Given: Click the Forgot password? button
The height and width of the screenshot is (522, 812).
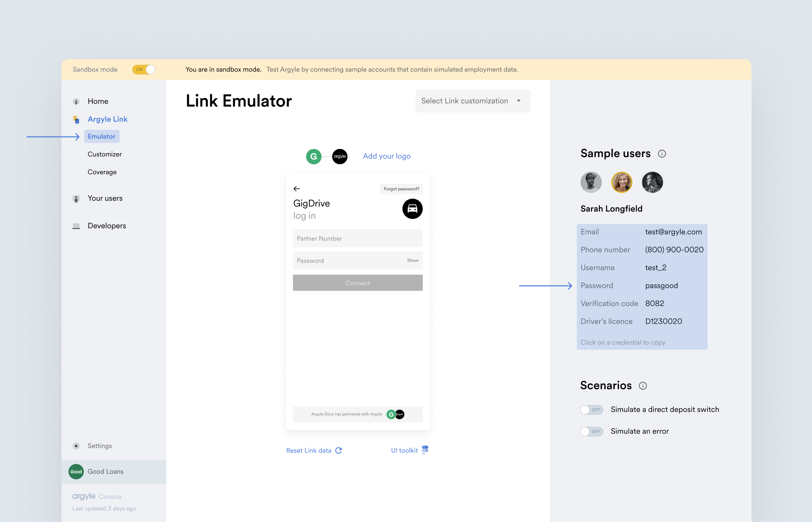Looking at the screenshot, I should (401, 189).
